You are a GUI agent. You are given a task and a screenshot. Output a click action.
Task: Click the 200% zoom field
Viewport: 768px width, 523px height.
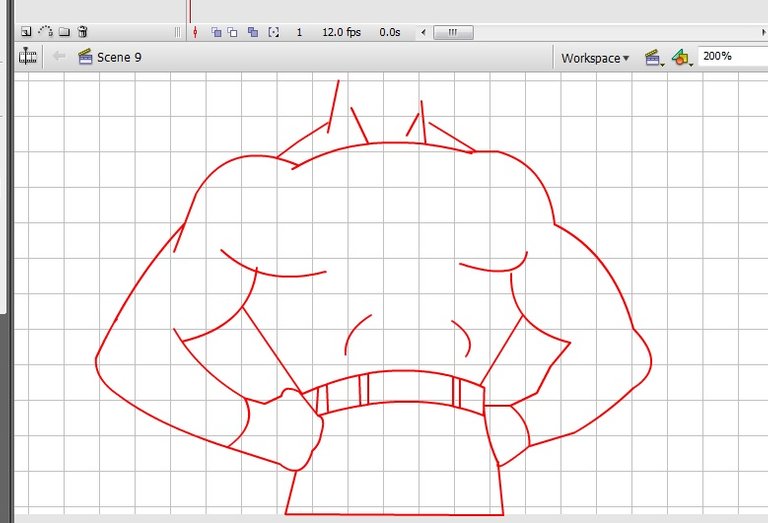click(732, 56)
